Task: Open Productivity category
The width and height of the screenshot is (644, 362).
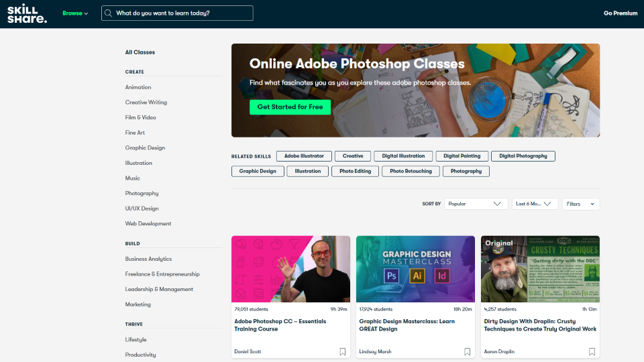Action: [140, 355]
